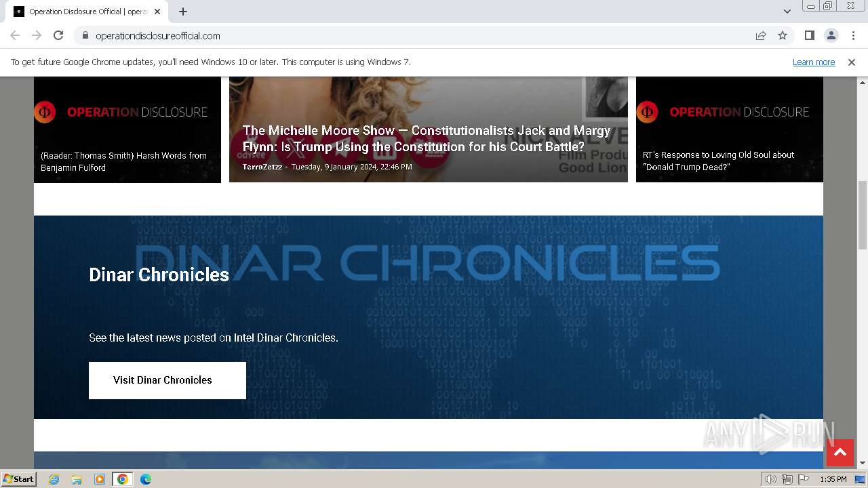
Task: Open the Windows Start menu
Action: [x=19, y=479]
